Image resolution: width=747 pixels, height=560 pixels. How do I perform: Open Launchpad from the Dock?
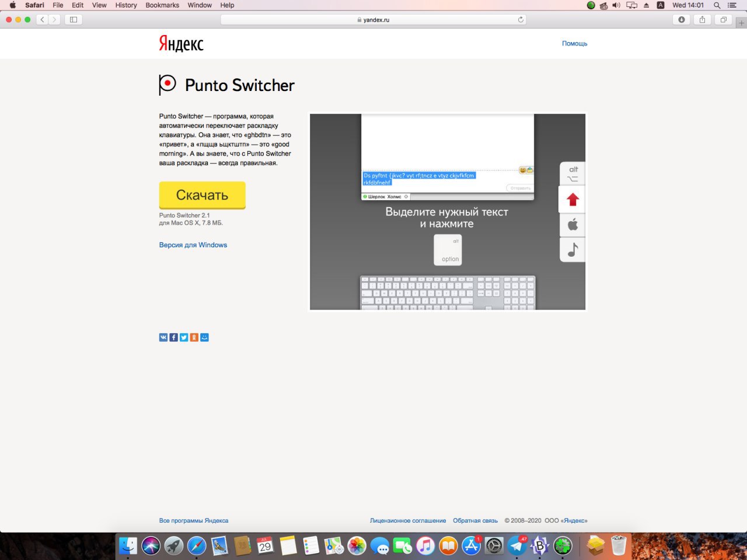point(173,546)
